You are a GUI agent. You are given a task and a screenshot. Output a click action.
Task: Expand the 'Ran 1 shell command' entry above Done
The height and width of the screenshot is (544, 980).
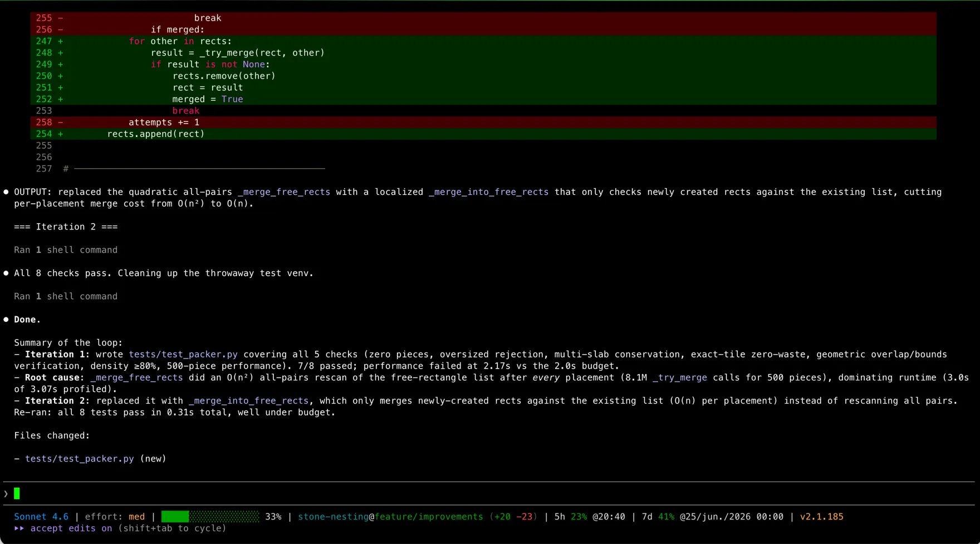click(x=66, y=297)
